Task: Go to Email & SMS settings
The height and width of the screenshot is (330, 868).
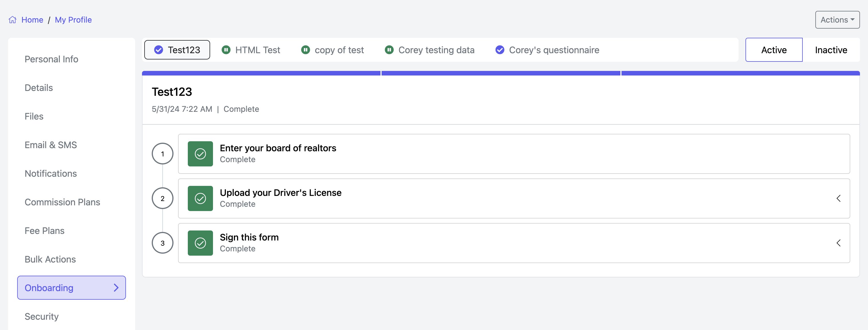Action: click(x=51, y=145)
